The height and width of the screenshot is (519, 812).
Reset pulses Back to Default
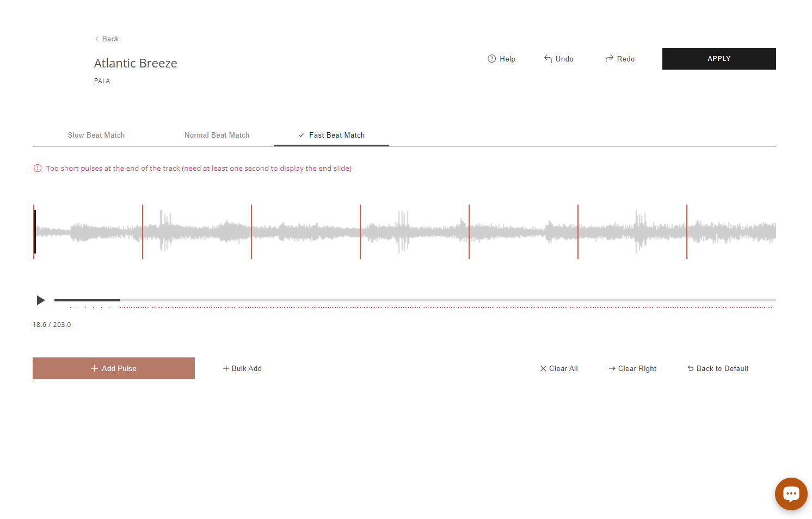[718, 368]
